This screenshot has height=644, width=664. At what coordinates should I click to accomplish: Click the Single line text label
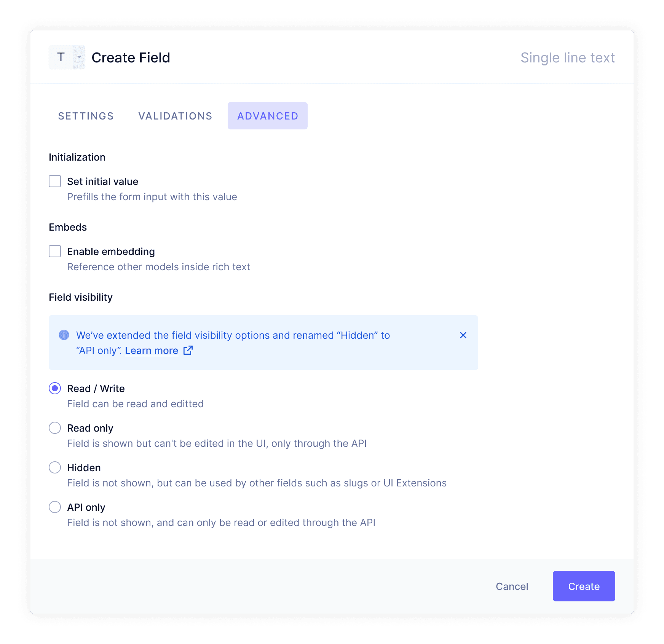567,58
